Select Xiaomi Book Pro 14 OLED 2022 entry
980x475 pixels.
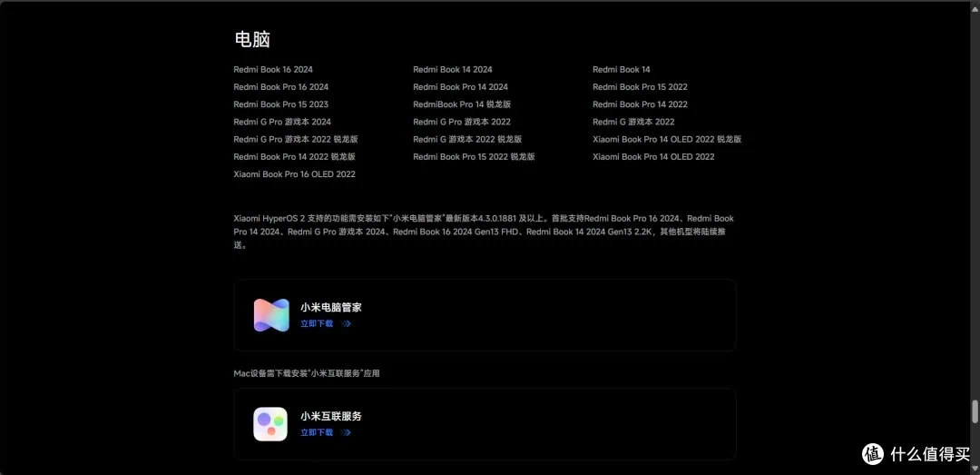click(653, 157)
